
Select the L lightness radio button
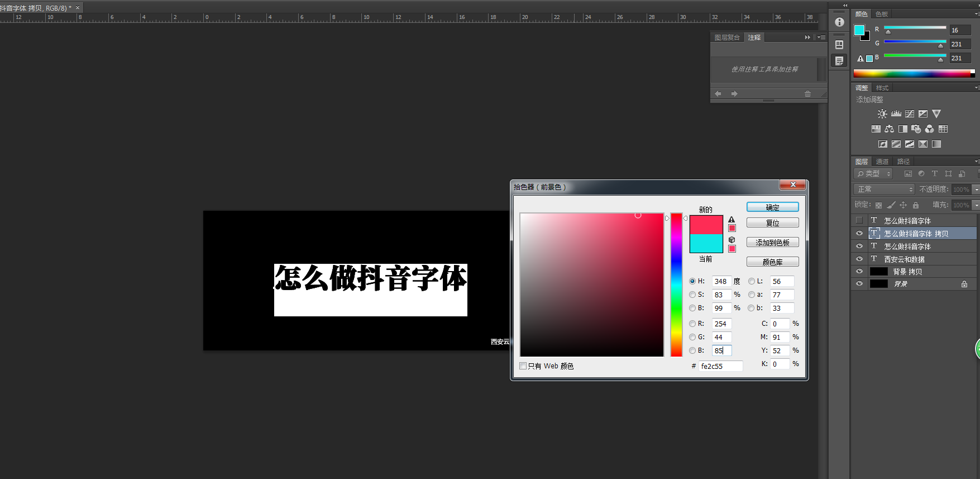(752, 281)
